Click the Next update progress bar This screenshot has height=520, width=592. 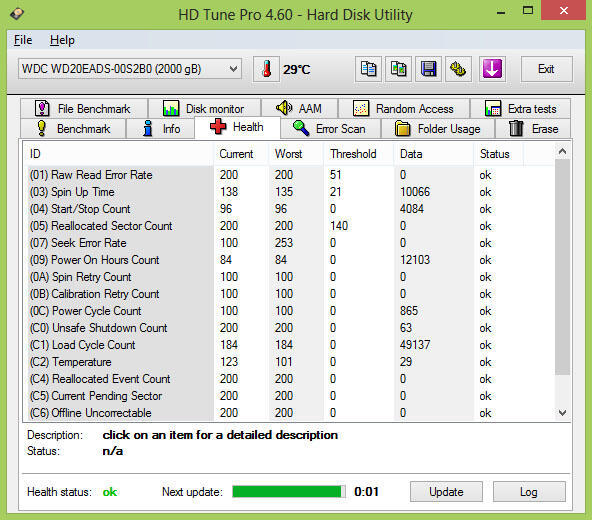(x=289, y=491)
